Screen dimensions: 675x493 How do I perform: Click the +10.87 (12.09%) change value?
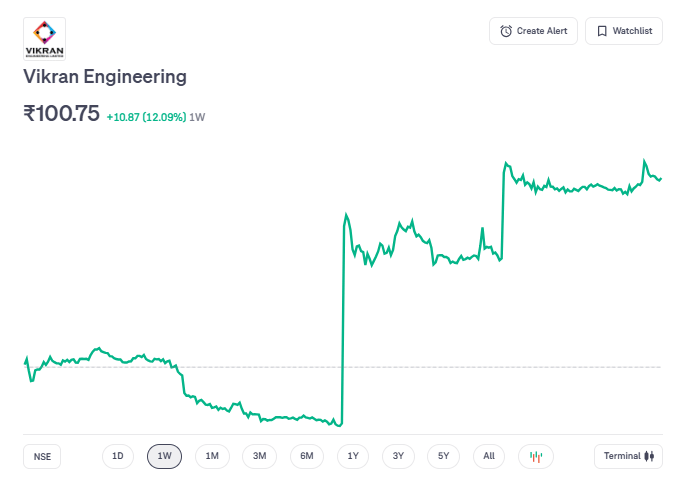[146, 117]
